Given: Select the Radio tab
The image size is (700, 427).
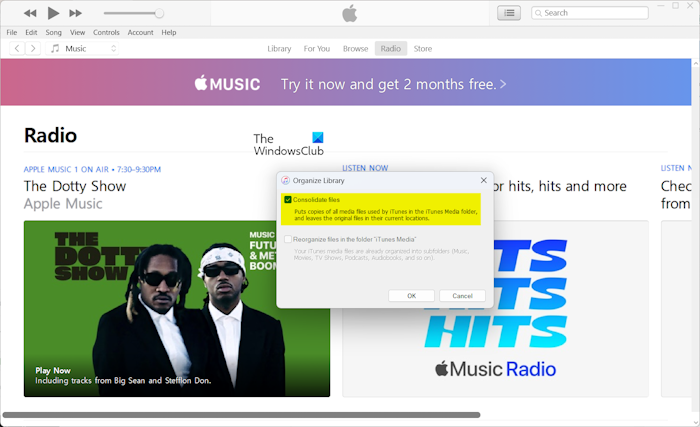Looking at the screenshot, I should pyautogui.click(x=391, y=49).
